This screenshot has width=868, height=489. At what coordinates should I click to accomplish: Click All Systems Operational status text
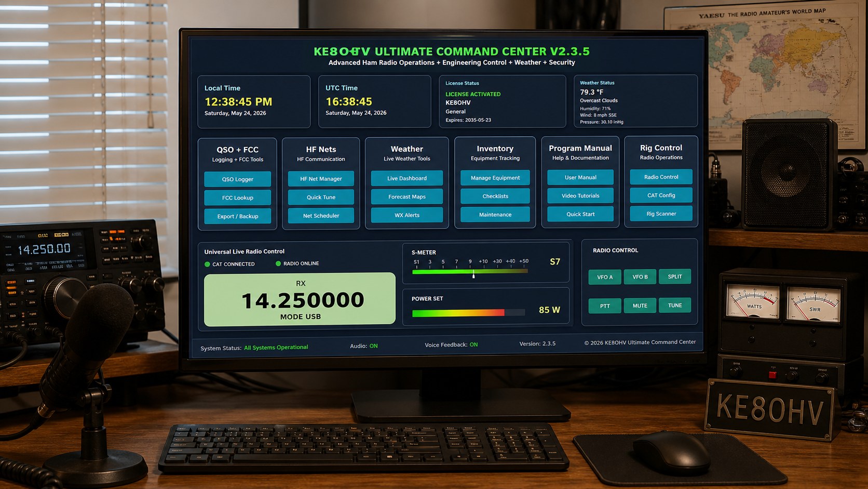coord(276,348)
